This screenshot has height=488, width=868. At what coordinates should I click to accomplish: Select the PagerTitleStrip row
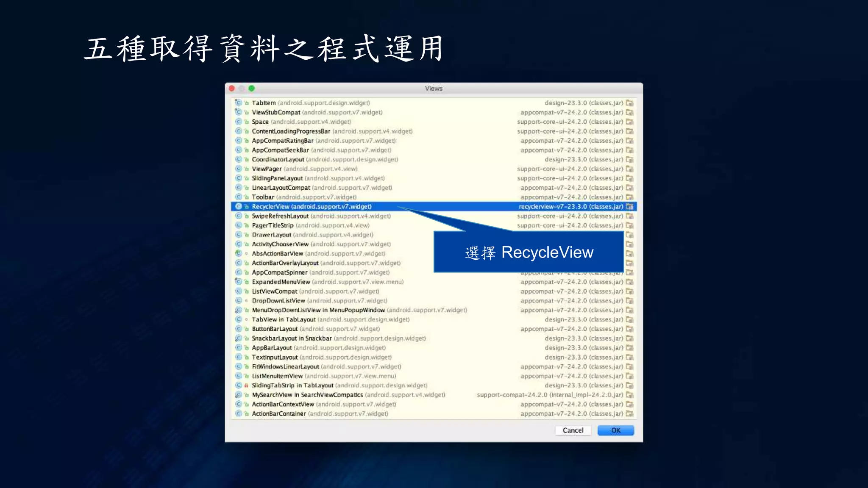[434, 225]
